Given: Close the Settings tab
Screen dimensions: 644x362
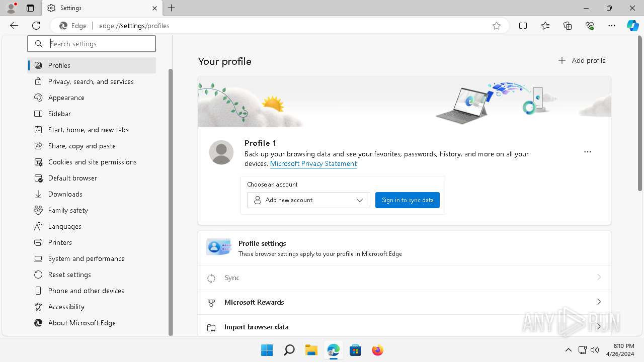Looking at the screenshot, I should [x=154, y=8].
